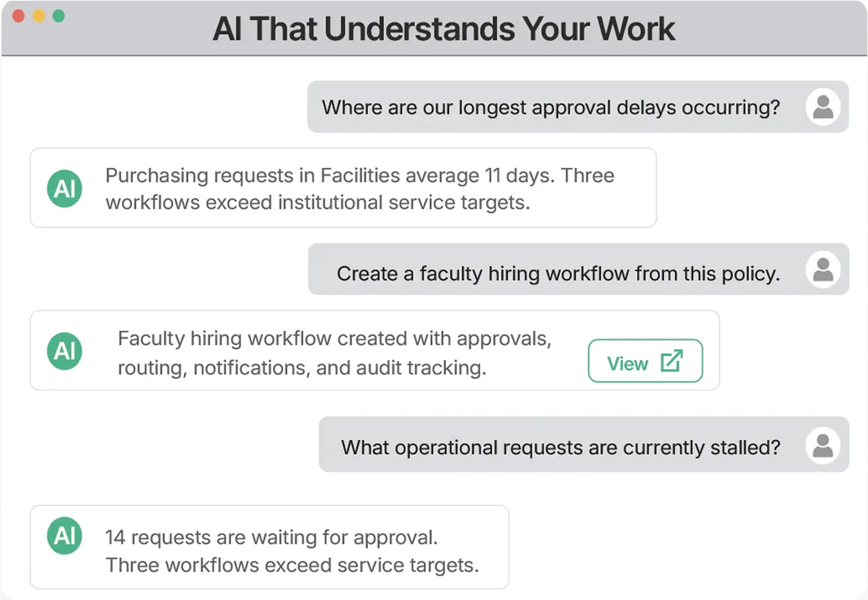Click the AI badge on Purchasing requests reply

click(x=65, y=189)
